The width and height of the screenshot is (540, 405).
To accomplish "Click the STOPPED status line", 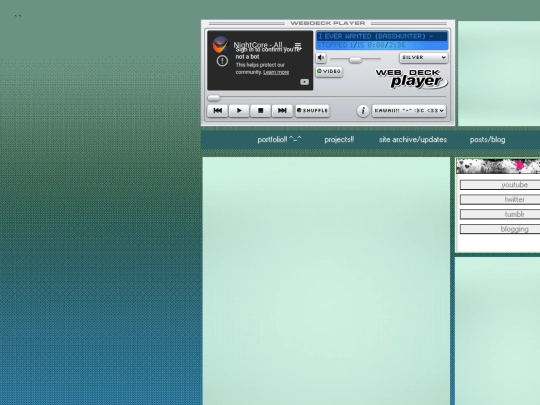I will (382, 45).
